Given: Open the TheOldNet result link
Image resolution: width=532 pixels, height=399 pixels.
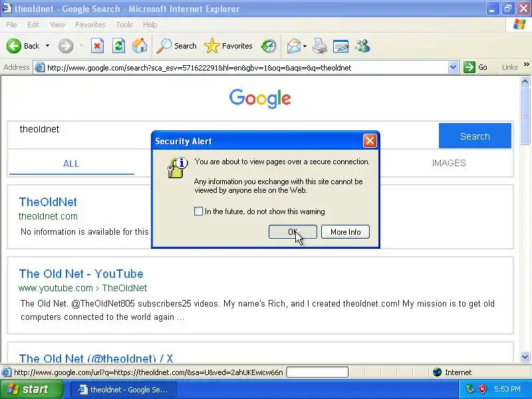Looking at the screenshot, I should [48, 202].
